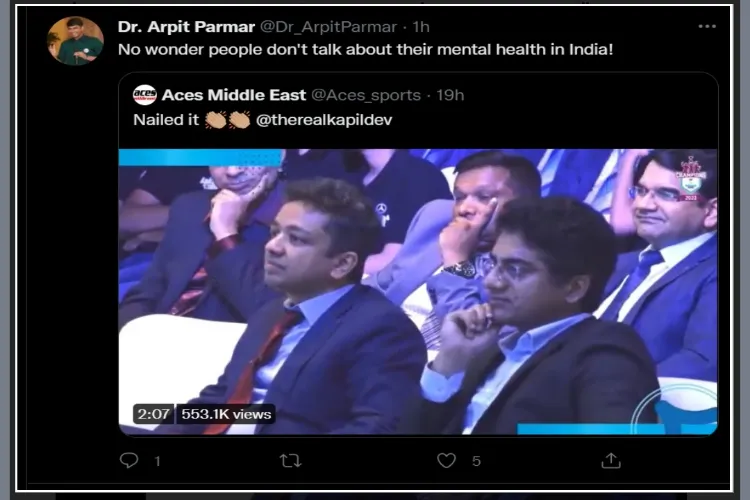
Task: Click the reply count showing 1
Action: click(157, 461)
